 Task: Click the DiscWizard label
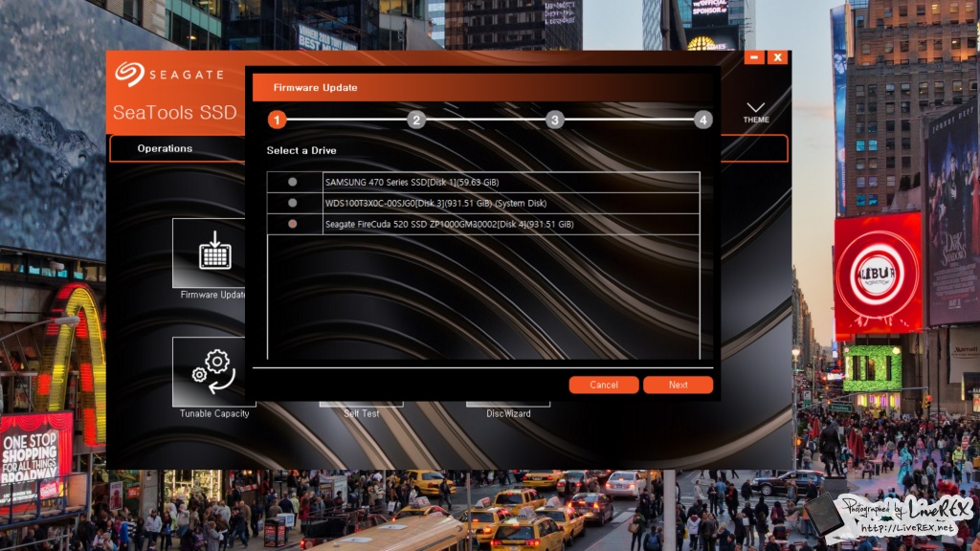pos(508,413)
